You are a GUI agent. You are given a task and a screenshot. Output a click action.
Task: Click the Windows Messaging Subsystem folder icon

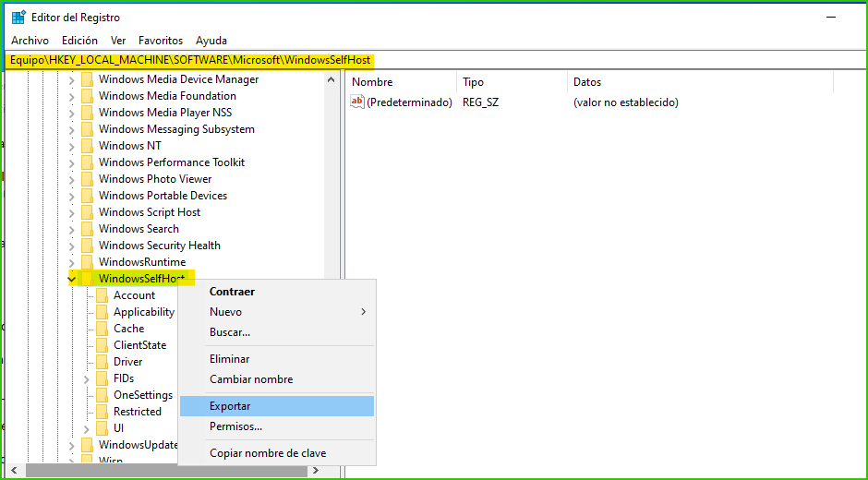[x=88, y=129]
